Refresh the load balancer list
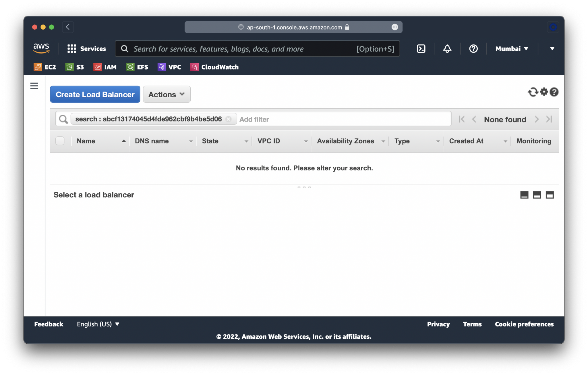This screenshot has width=588, height=375. tap(533, 92)
